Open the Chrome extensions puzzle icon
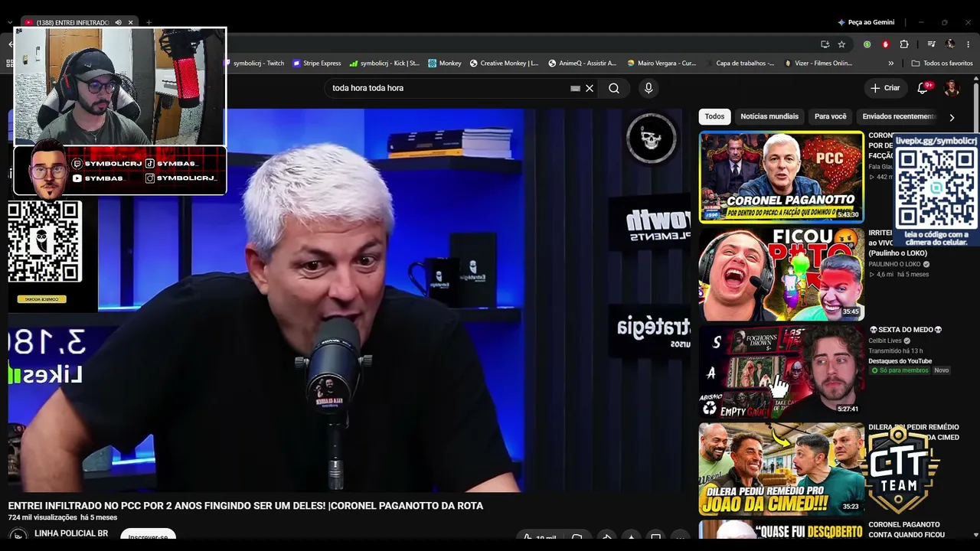The width and height of the screenshot is (980, 551). 904,44
